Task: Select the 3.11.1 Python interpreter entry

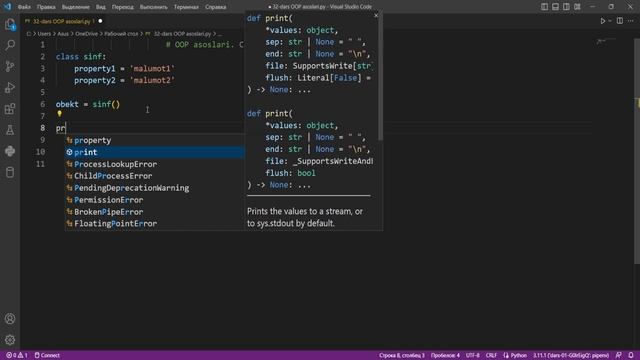Action: tap(571, 355)
